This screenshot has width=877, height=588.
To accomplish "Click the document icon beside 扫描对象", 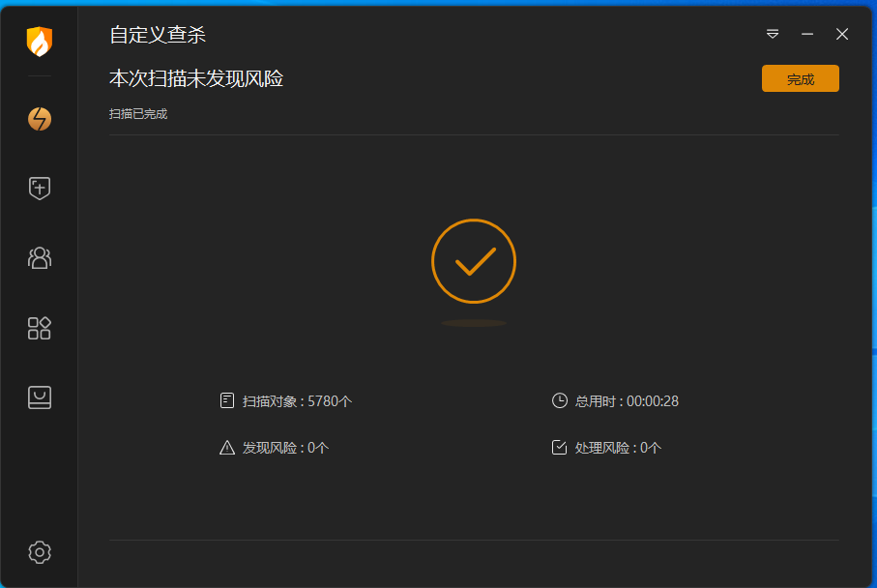I will pyautogui.click(x=227, y=400).
